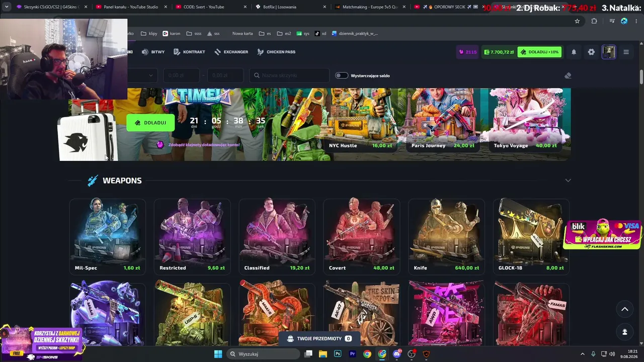Open the tab search dropdown arrow
Viewport: 644px width, 362px height.
(x=7, y=7)
